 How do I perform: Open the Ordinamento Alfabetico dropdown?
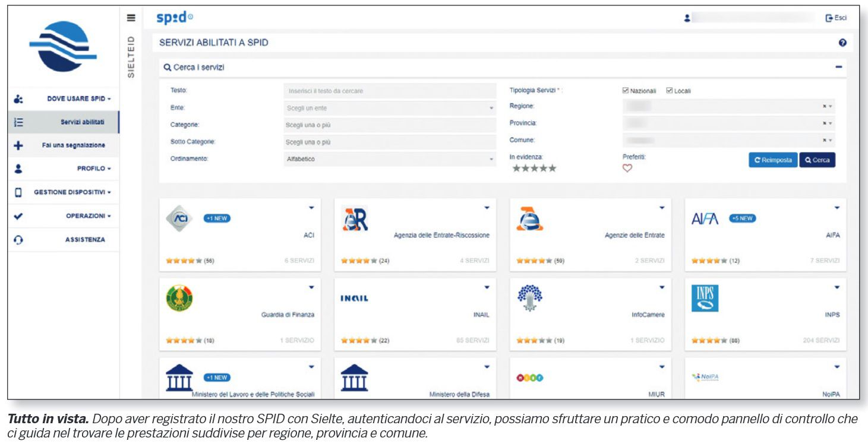tap(390, 159)
